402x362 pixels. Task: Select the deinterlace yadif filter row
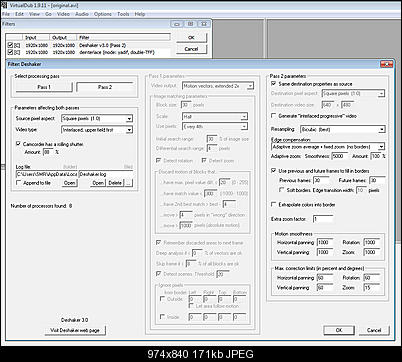pyautogui.click(x=88, y=52)
